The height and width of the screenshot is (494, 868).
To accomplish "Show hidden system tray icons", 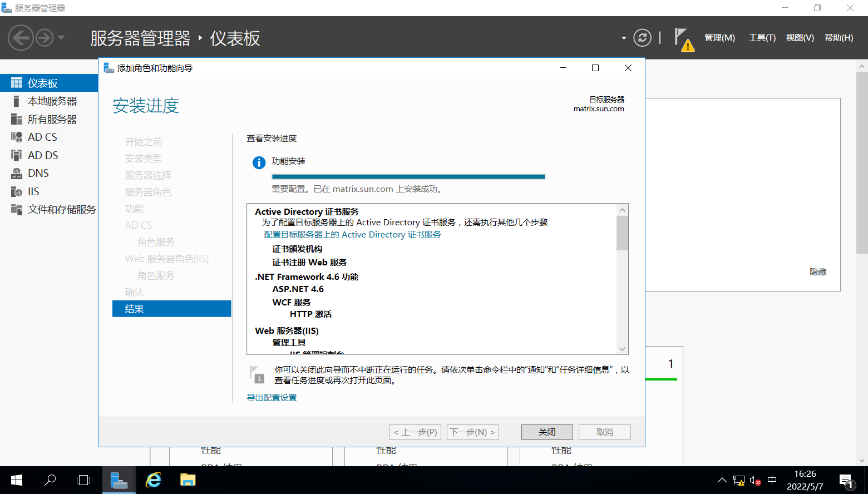I will [x=722, y=480].
